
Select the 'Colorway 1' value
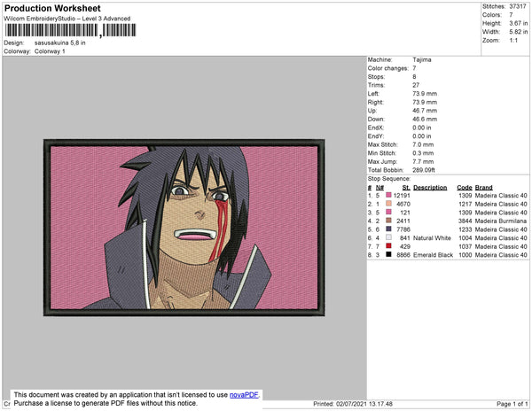[50, 51]
